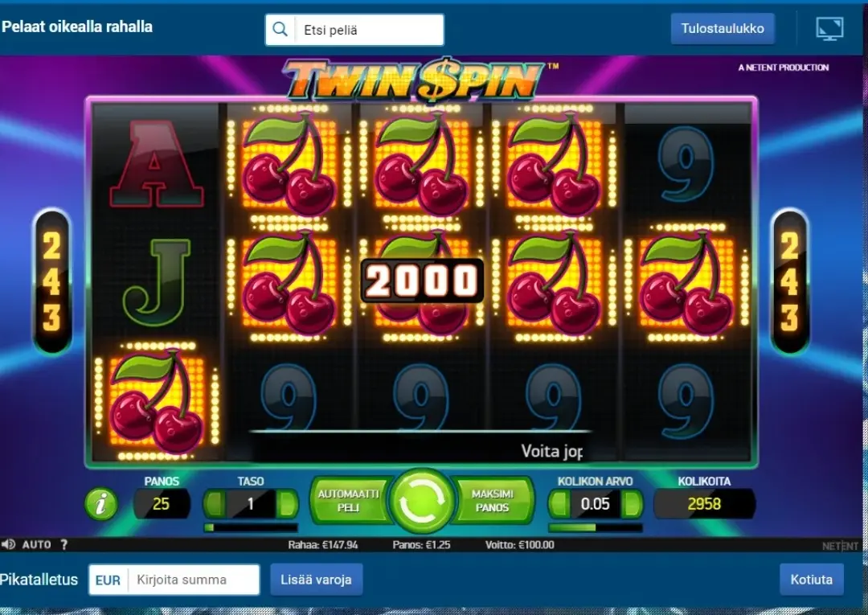Toggle AUTO option in the bottom bar
The height and width of the screenshot is (615, 868).
(x=36, y=545)
